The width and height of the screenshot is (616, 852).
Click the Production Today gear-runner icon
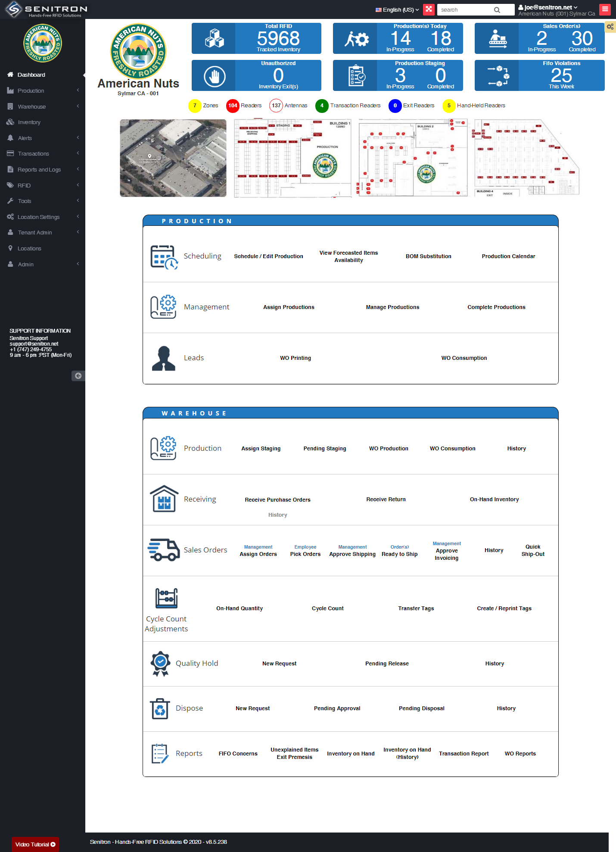pyautogui.click(x=357, y=39)
